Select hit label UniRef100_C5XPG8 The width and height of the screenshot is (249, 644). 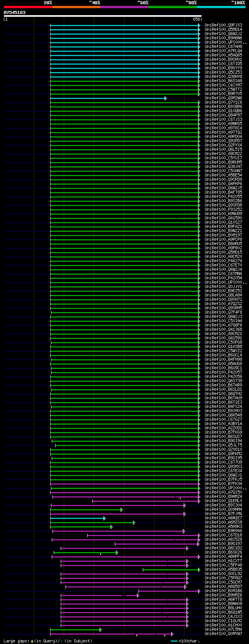pos(223,342)
